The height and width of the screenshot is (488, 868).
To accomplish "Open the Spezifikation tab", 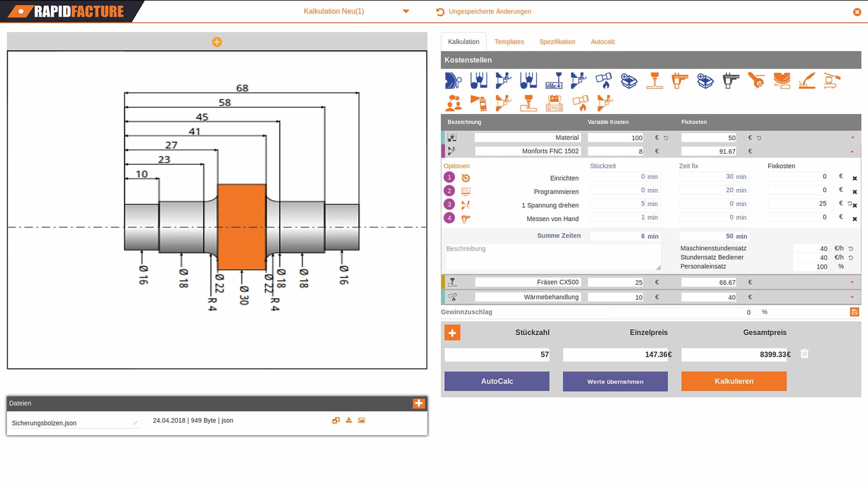I will click(557, 42).
